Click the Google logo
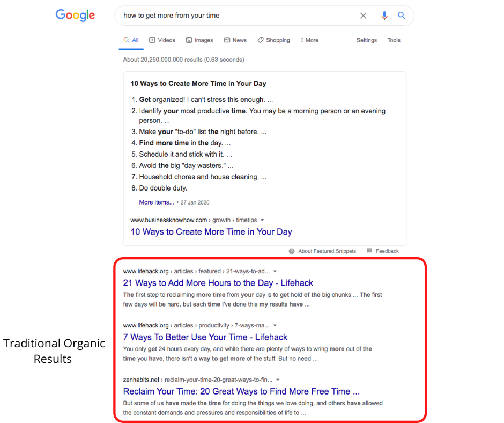This screenshot has height=423, width=504. point(75,16)
